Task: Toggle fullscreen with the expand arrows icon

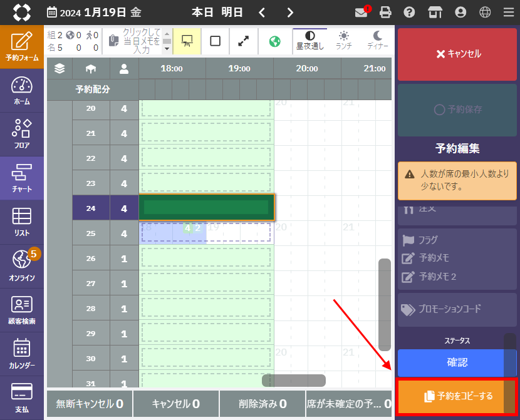Action: point(243,41)
